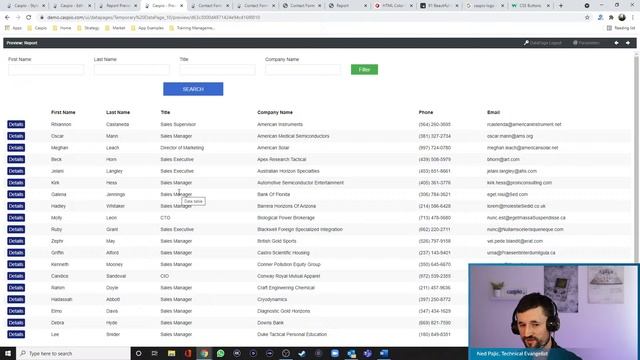The width and height of the screenshot is (640, 360).
Task: Open the Chrome profile avatar
Action: point(622,18)
